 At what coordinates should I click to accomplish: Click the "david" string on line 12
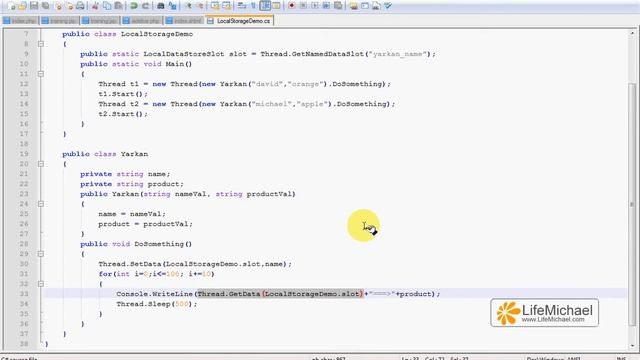268,84
